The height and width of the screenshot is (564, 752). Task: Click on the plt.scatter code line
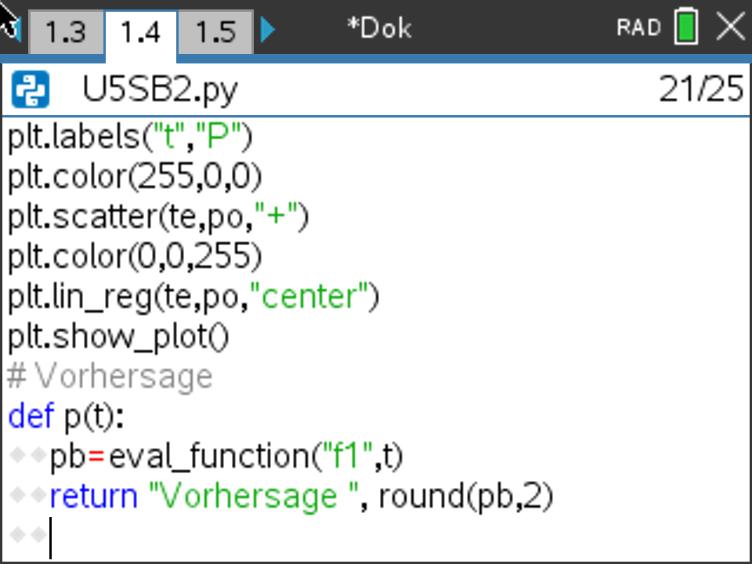click(158, 217)
